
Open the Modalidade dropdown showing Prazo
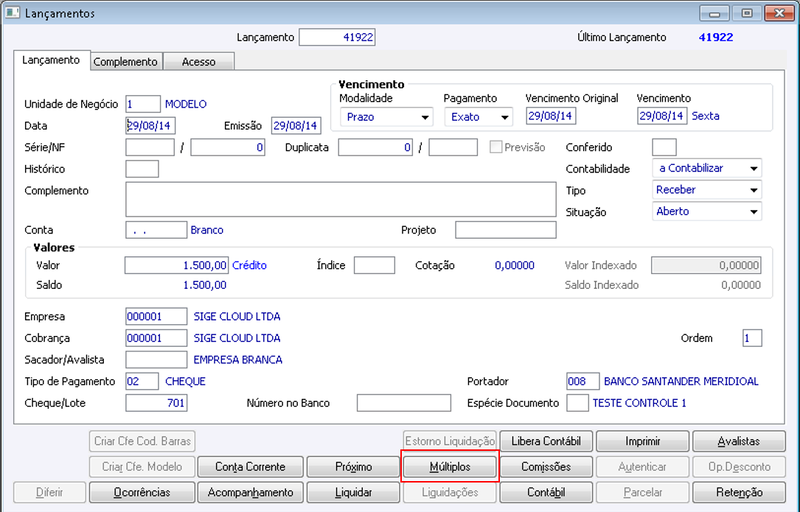pyautogui.click(x=386, y=117)
